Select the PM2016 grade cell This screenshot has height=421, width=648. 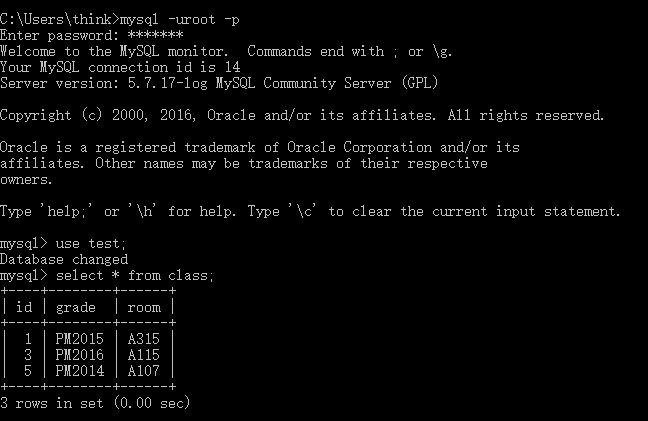click(x=80, y=355)
